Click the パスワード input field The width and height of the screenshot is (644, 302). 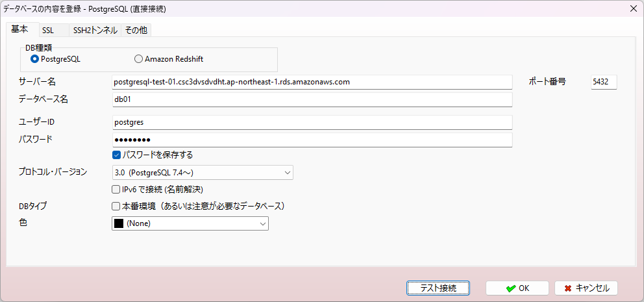click(x=312, y=140)
